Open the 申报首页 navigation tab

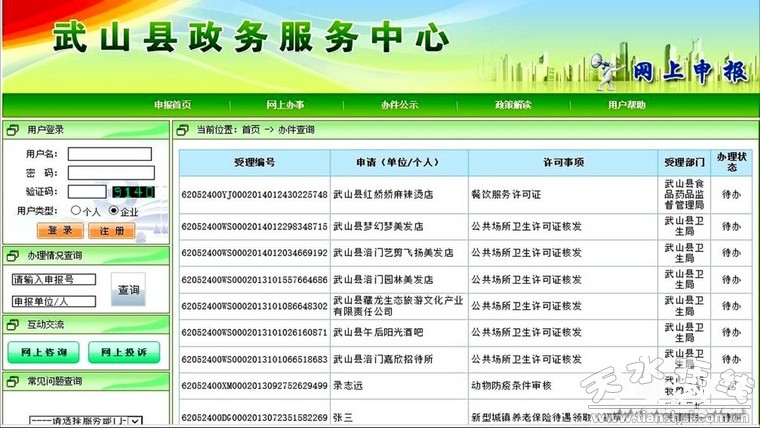click(x=172, y=105)
